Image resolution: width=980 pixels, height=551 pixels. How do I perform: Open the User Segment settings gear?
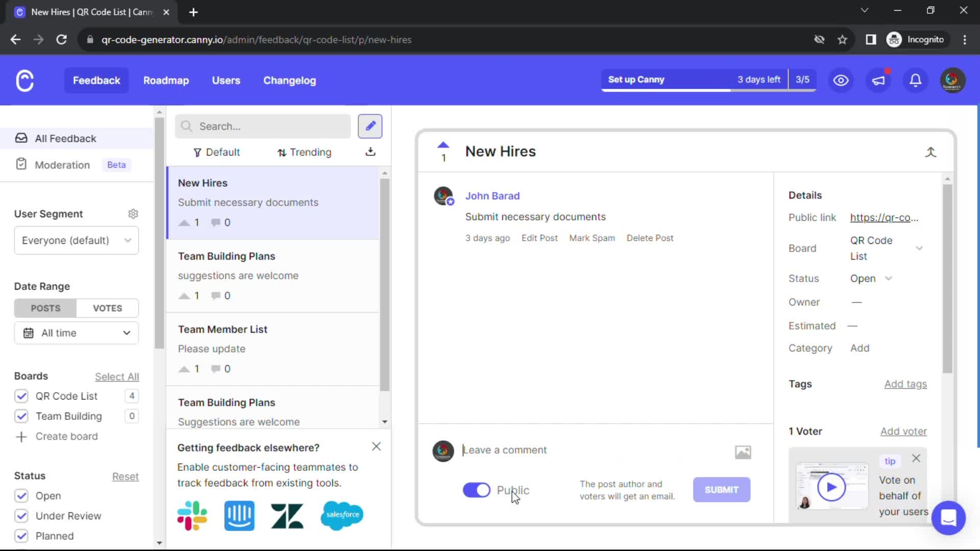tap(133, 214)
